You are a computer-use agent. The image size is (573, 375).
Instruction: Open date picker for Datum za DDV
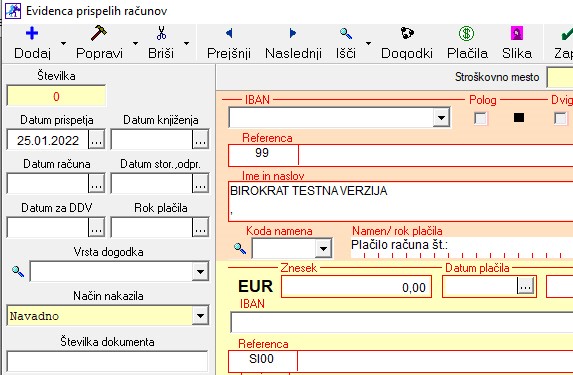[x=96, y=227]
